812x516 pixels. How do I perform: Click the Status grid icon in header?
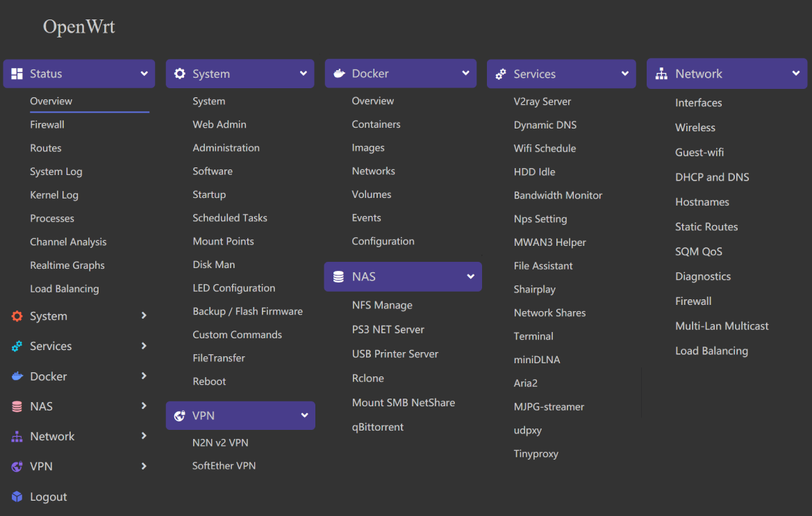pyautogui.click(x=17, y=74)
